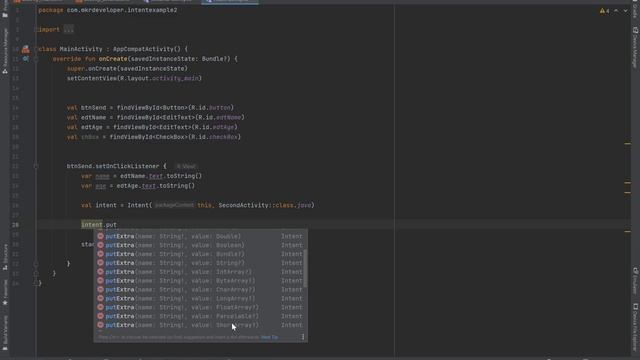Screen dimensions: 640x360
Task: Select putExtra with Double value
Action: coord(200,236)
